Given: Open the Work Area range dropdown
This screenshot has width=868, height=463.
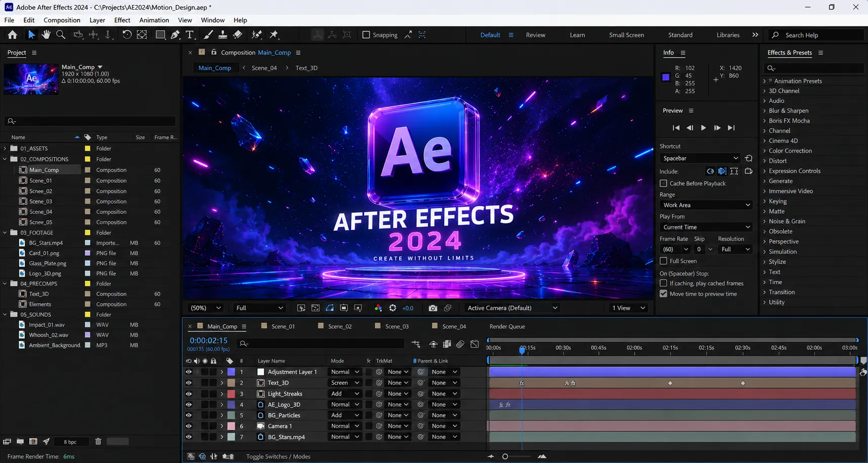Looking at the screenshot, I should coord(706,205).
